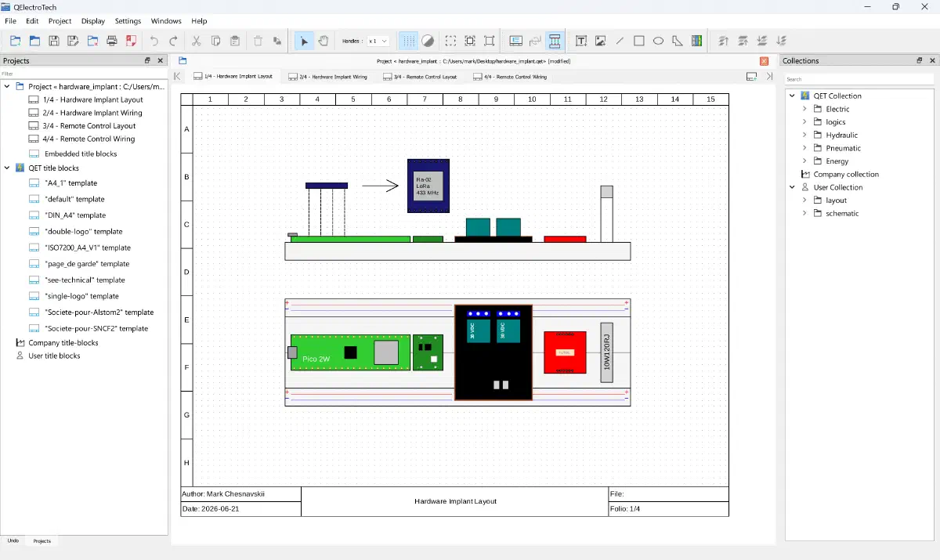Click the Projects filter field
This screenshot has width=940, height=560.
84,74
